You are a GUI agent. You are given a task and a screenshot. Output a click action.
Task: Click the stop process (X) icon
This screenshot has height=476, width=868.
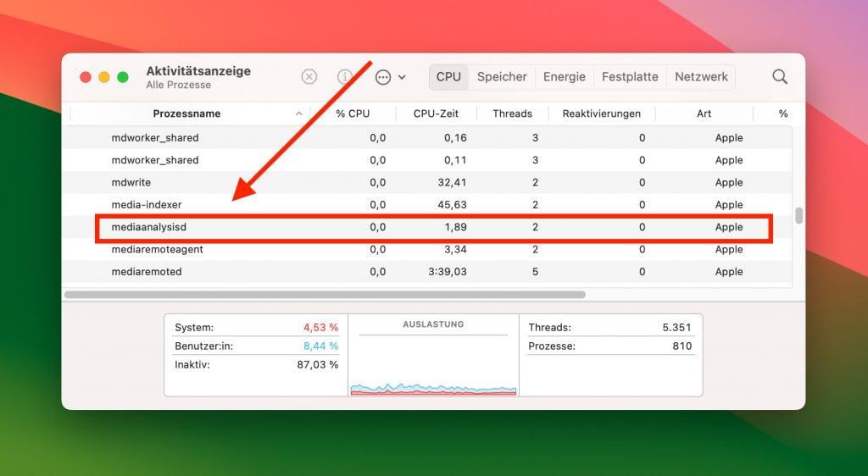click(309, 77)
